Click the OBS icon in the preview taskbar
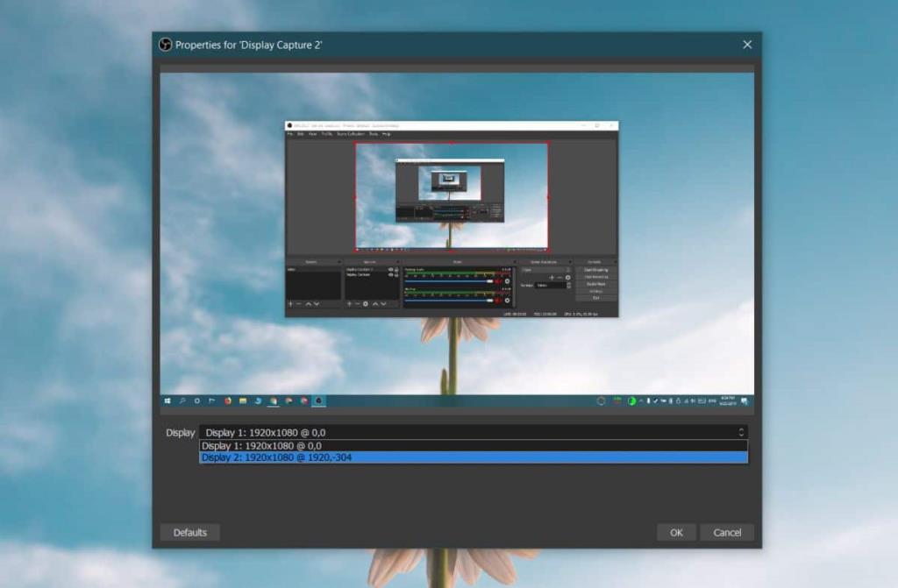 [x=317, y=401]
